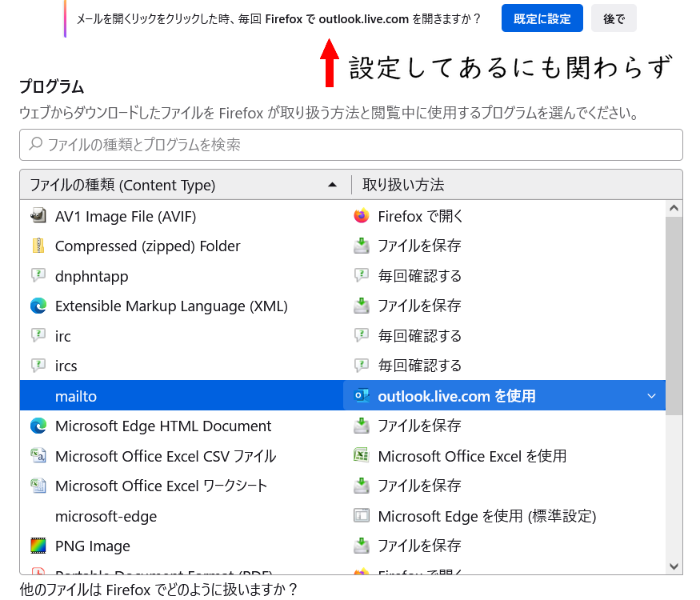Click the 取り扱い方法 column header

pos(518,185)
